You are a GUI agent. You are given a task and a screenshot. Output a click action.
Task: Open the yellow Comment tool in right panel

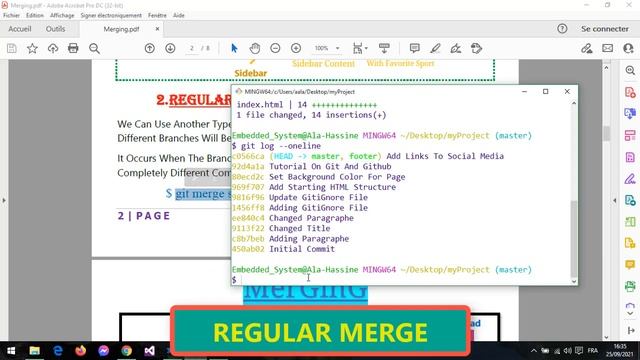click(x=630, y=264)
